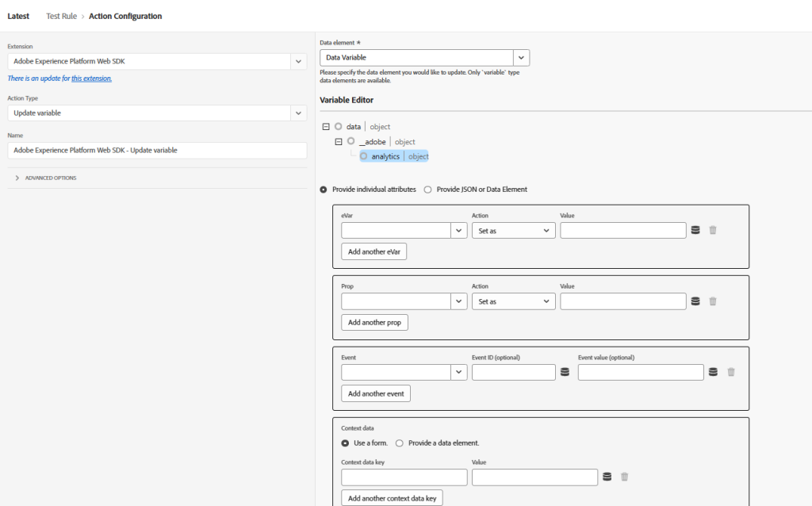Screen dimensions: 812x506
Task: Focus the Context data key field
Action: (404, 477)
